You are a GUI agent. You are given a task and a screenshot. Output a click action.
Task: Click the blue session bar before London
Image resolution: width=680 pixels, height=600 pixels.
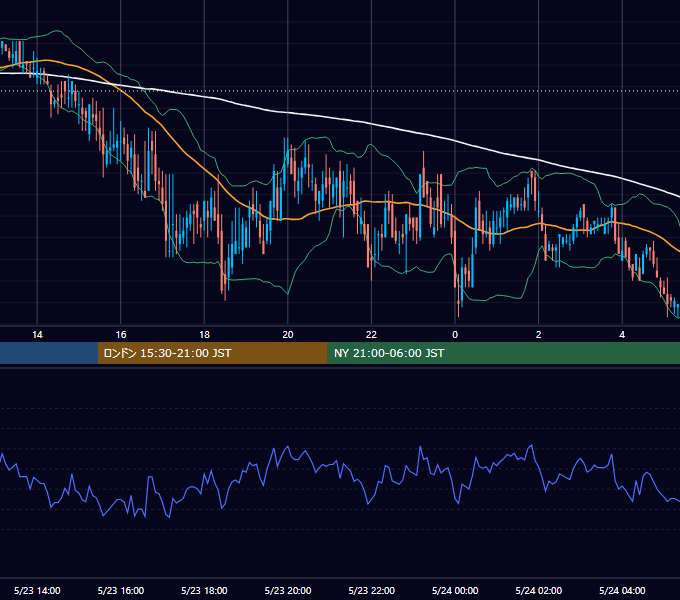tap(49, 353)
